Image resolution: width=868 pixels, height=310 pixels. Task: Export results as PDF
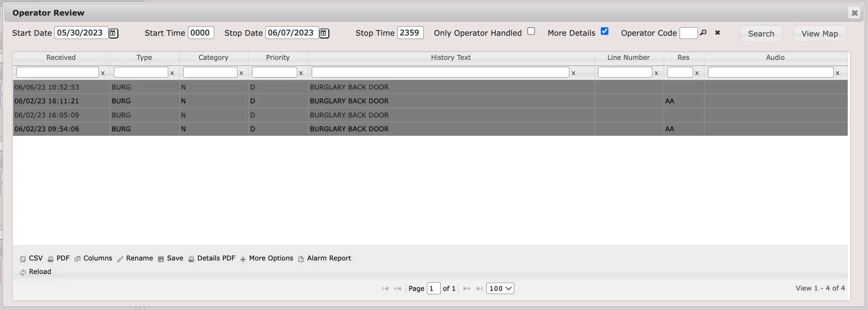[59, 258]
